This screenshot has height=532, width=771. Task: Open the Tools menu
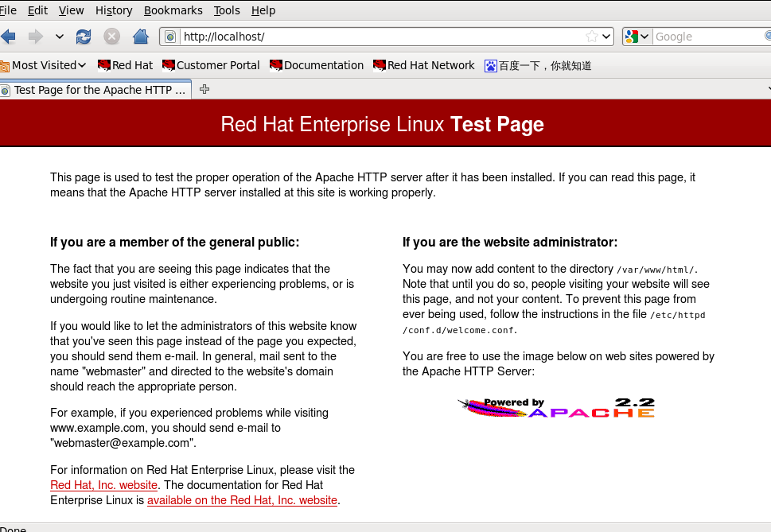pos(227,10)
